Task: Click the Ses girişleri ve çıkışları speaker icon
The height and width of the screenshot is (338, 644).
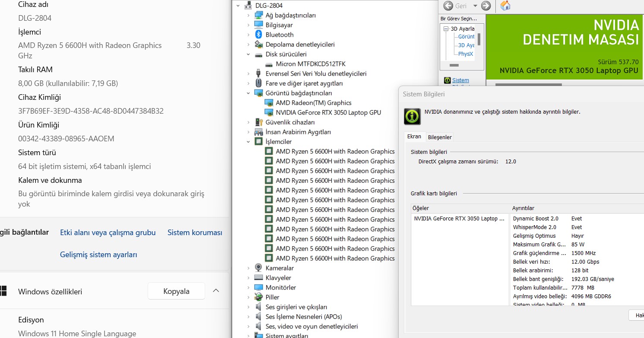Action: tap(259, 307)
